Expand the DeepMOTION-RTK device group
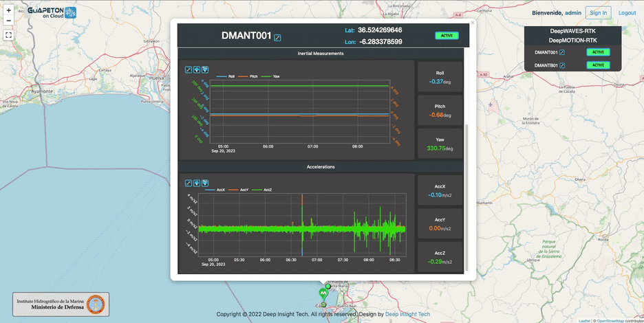The height and width of the screenshot is (323, 644). click(x=572, y=41)
